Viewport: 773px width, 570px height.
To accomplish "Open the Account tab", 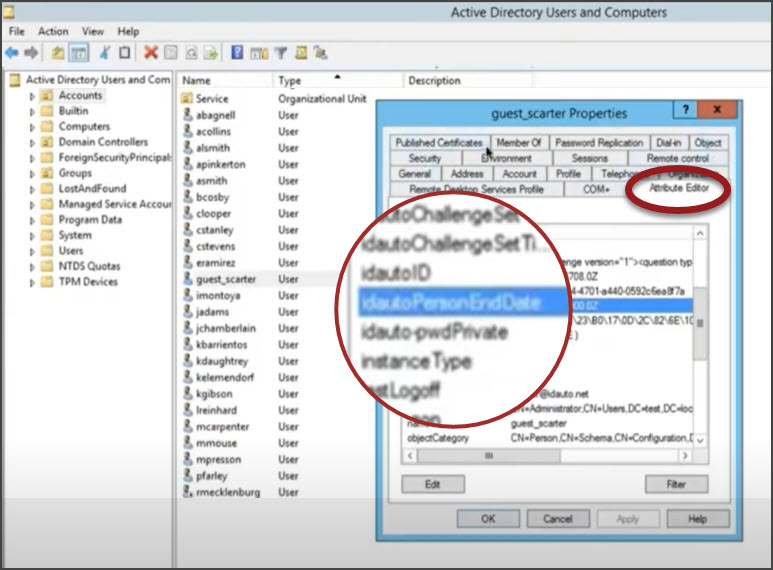I will pyautogui.click(x=519, y=174).
